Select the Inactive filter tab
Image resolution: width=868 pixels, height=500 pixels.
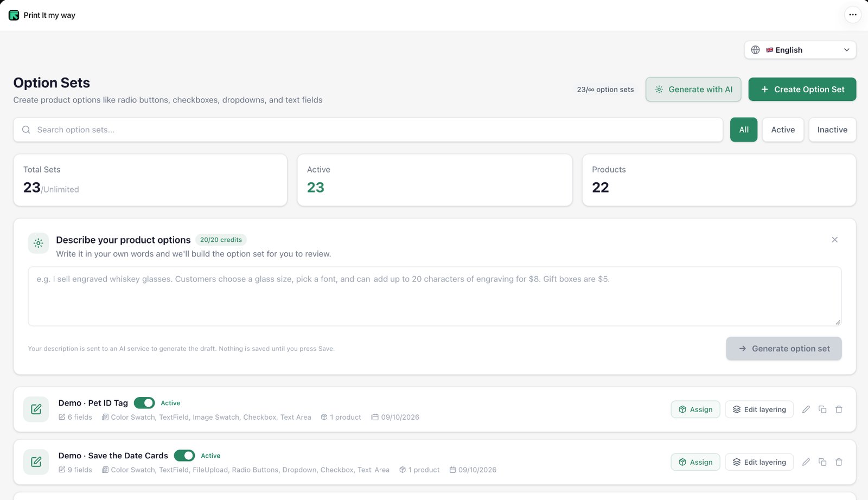832,130
